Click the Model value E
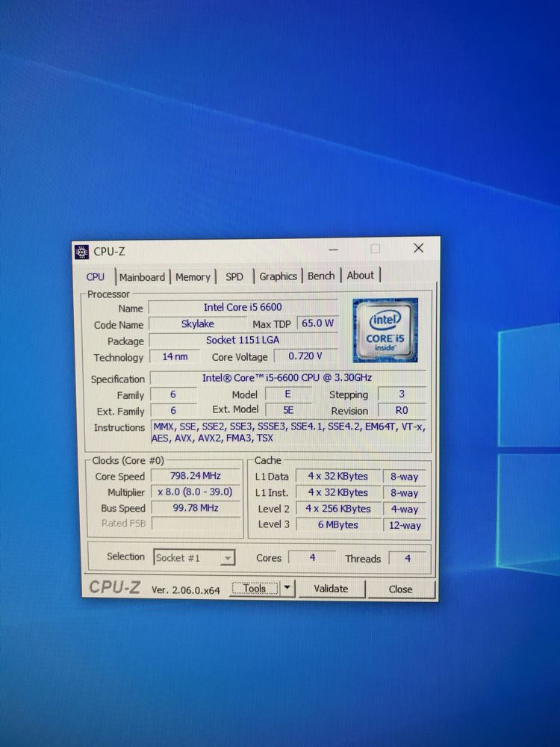 point(287,394)
